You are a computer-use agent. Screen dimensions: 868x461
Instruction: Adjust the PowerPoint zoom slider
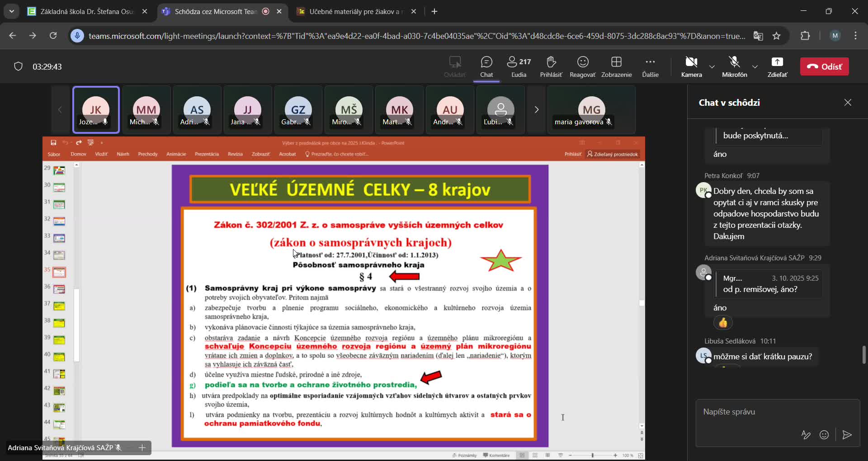[593, 455]
